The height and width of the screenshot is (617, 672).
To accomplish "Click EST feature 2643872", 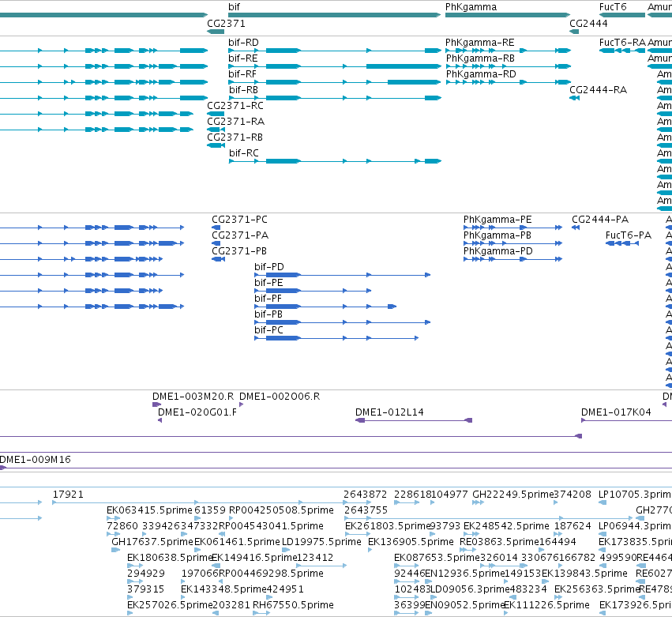I will click(357, 502).
